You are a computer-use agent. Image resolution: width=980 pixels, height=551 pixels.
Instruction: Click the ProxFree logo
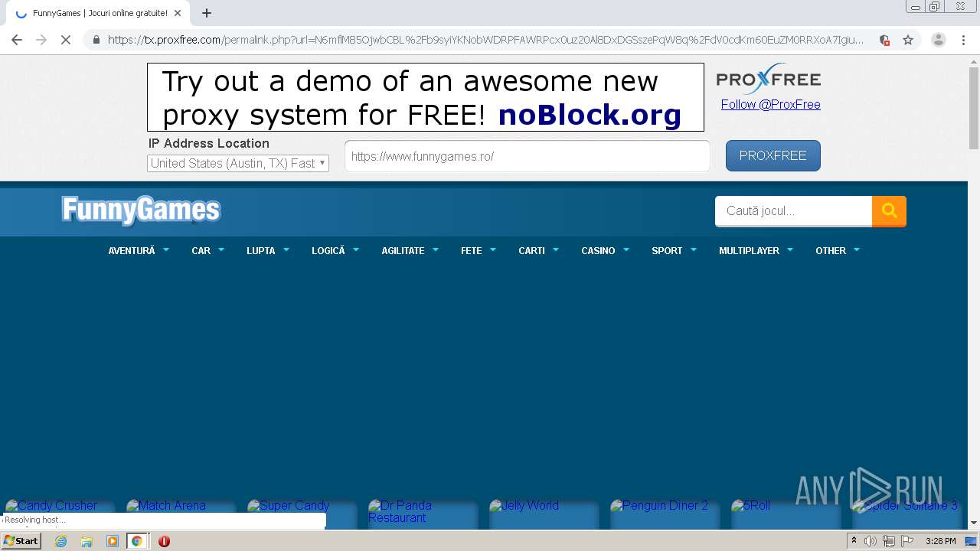coord(768,79)
